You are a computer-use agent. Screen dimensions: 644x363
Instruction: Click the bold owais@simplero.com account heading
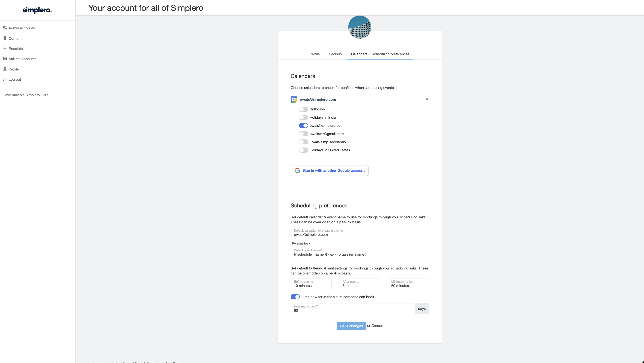(x=318, y=99)
